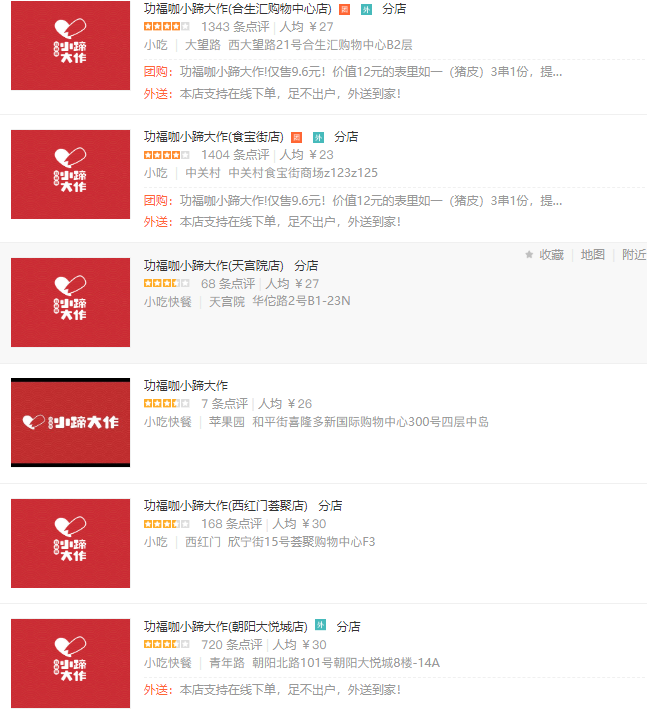Open the shop thumbnail for 食宝街店

click(x=70, y=175)
